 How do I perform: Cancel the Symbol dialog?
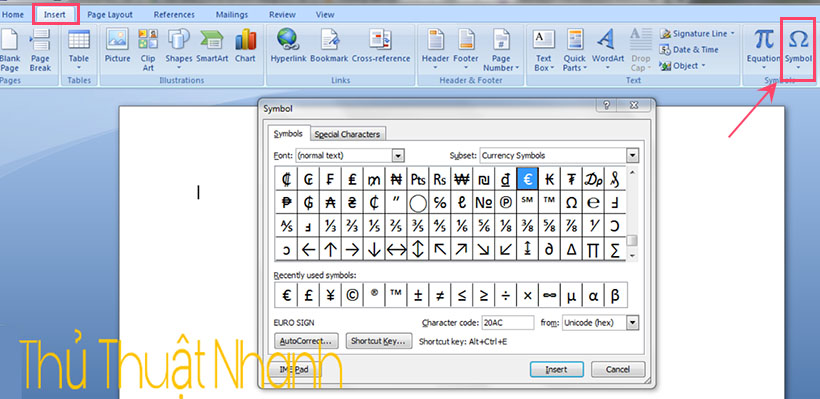pyautogui.click(x=618, y=369)
